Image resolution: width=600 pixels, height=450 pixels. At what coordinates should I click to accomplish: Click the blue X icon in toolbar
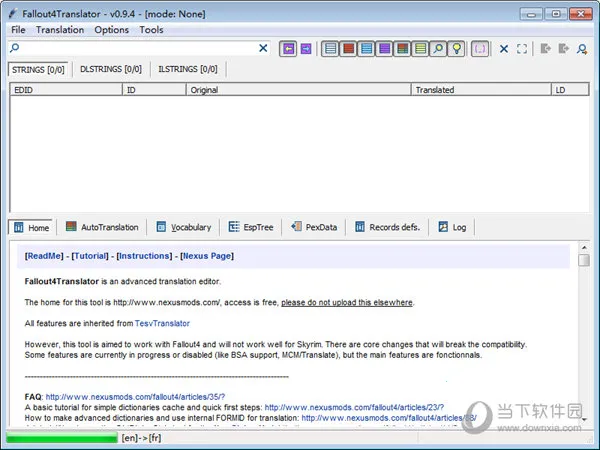504,48
